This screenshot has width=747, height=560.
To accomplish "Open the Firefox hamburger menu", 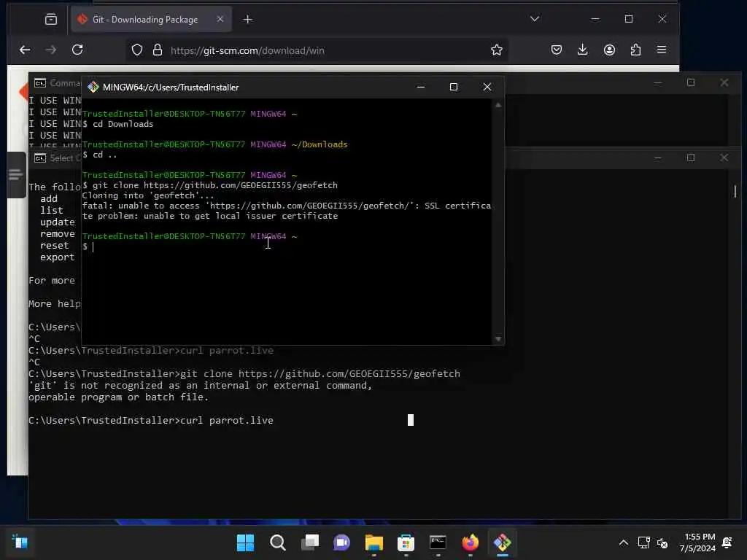I will [x=662, y=50].
